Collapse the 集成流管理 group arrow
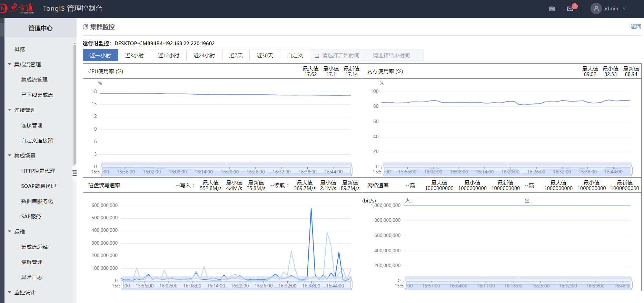Viewport: 644px width, 303px height. [x=10, y=64]
